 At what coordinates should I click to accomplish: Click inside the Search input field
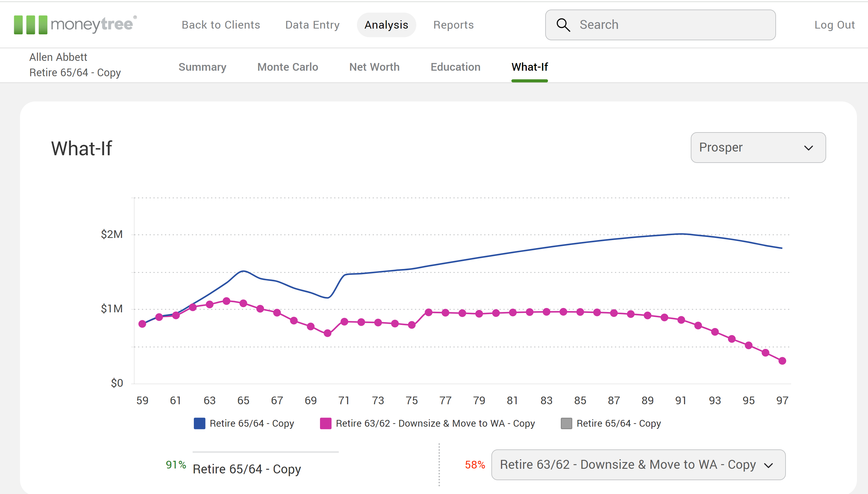click(x=662, y=25)
